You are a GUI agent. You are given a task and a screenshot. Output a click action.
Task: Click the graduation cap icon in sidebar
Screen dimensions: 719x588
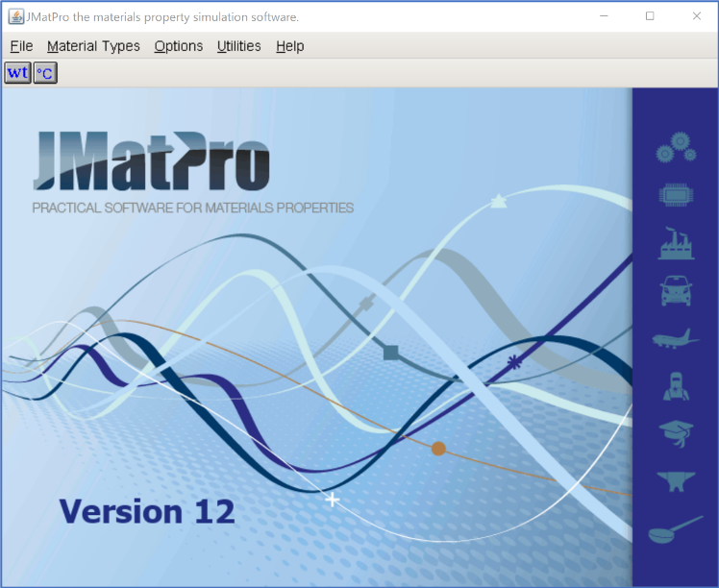pyautogui.click(x=676, y=433)
